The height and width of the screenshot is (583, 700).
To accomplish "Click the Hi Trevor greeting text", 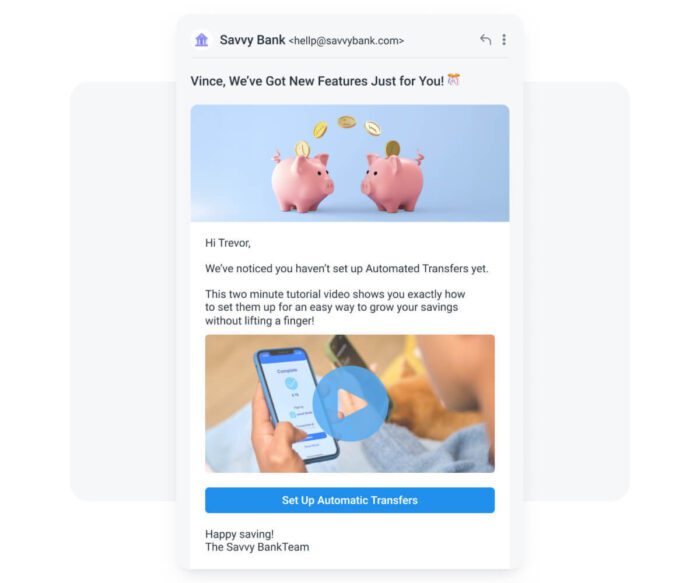I will 228,243.
